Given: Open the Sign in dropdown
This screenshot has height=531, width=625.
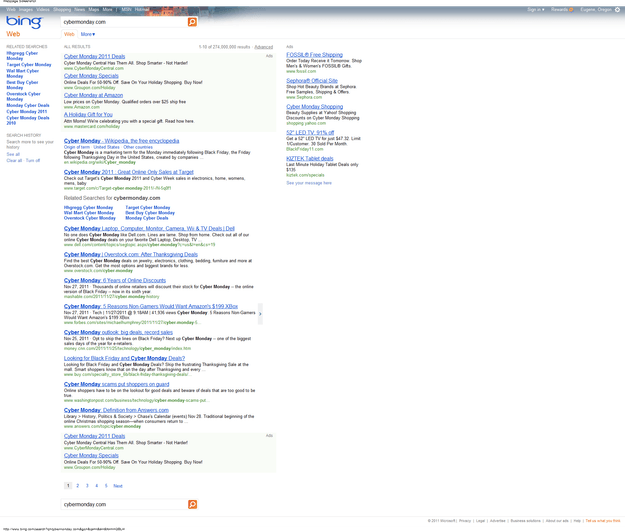Looking at the screenshot, I should tap(536, 10).
